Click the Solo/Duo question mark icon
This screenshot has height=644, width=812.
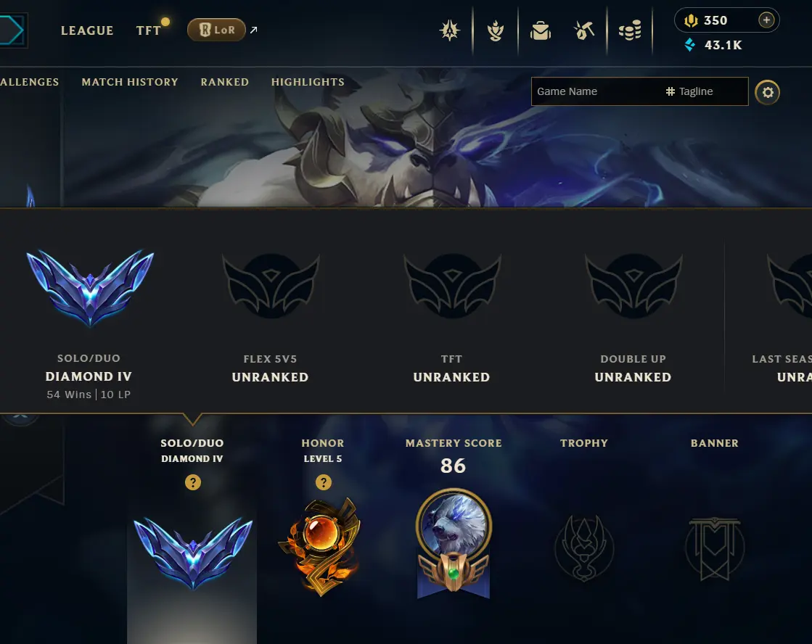[x=192, y=482]
